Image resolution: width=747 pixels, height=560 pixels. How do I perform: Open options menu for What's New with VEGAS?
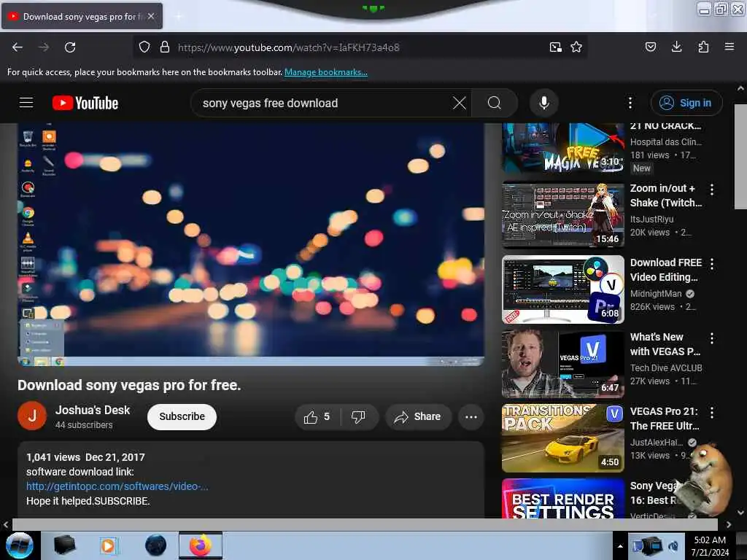coord(712,338)
